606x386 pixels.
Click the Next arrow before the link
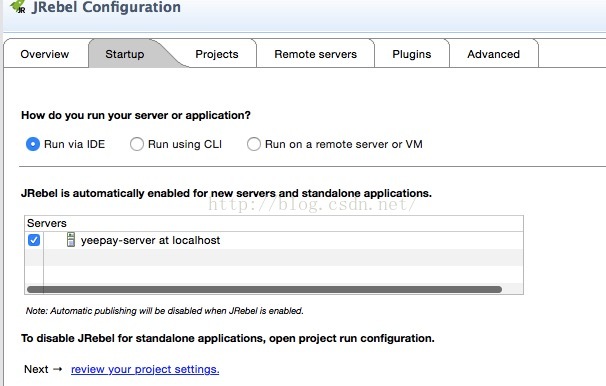pyautogui.click(x=58, y=369)
